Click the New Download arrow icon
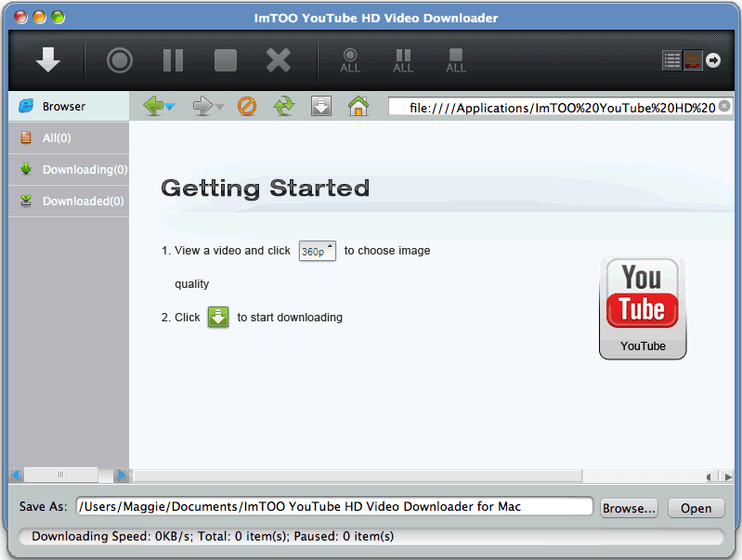 pos(47,60)
